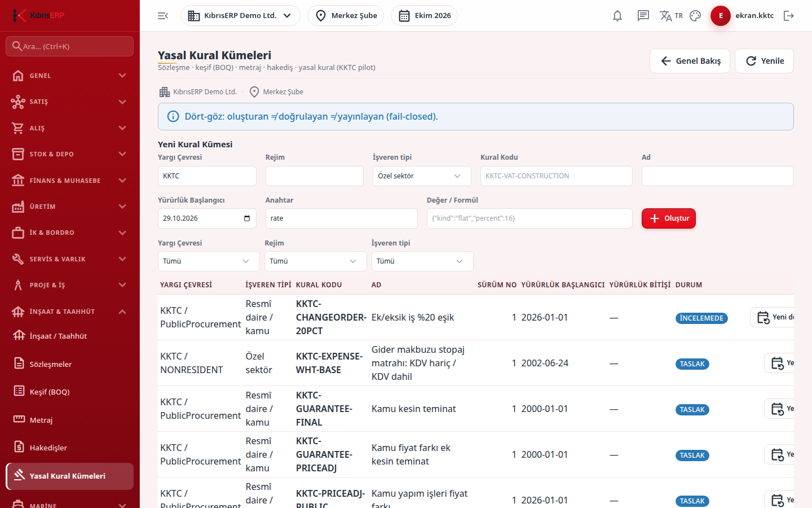
Task: Switch language via TR translate icon
Action: pos(671,16)
